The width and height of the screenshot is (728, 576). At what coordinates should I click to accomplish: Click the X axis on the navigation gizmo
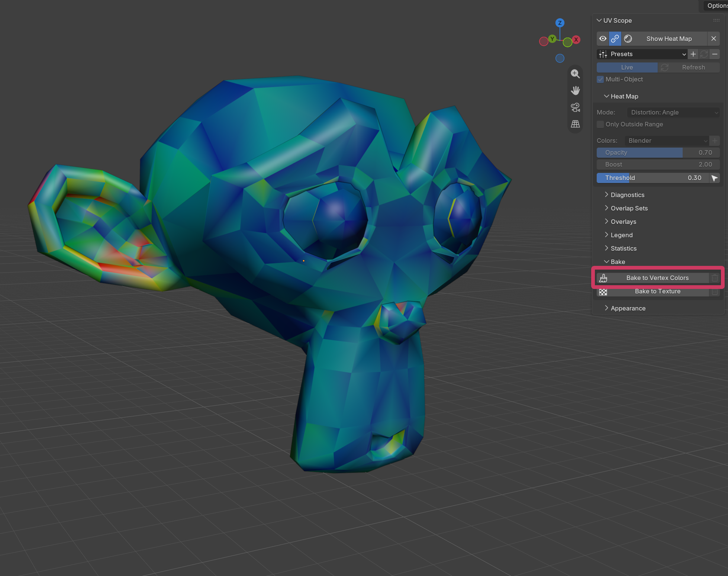576,39
